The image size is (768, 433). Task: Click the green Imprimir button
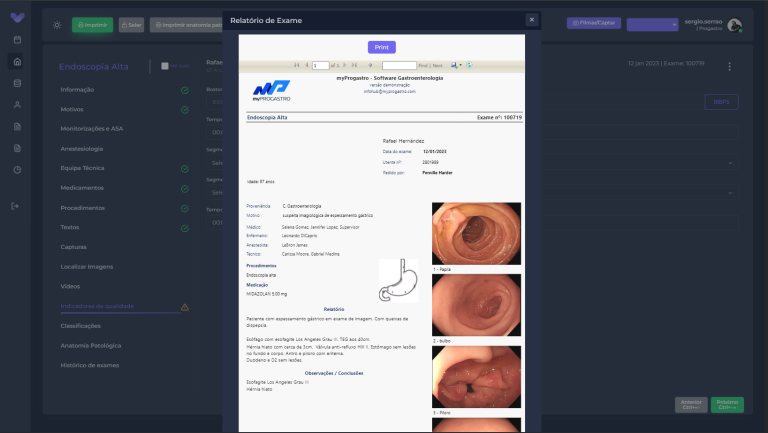93,25
